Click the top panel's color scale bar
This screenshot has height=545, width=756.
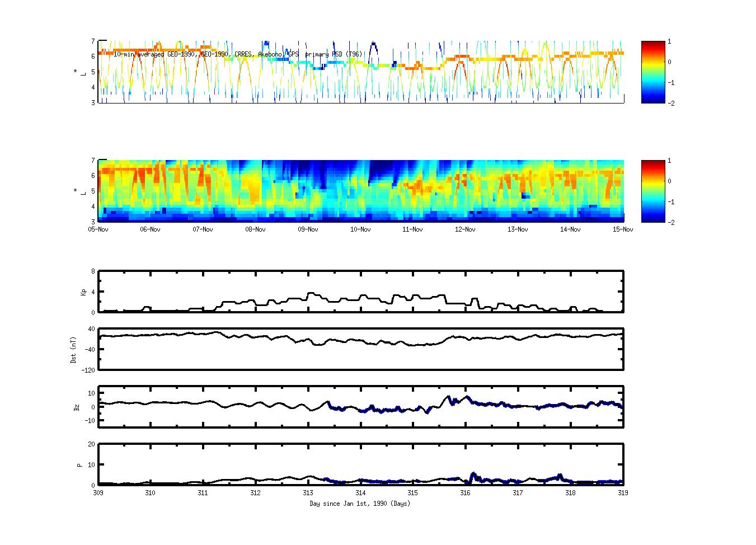[653, 72]
